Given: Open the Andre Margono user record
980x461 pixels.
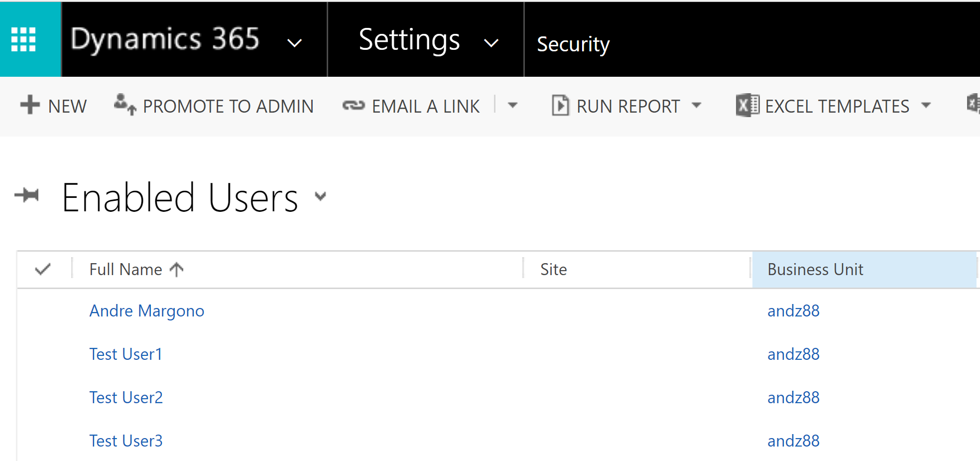Looking at the screenshot, I should click(147, 311).
